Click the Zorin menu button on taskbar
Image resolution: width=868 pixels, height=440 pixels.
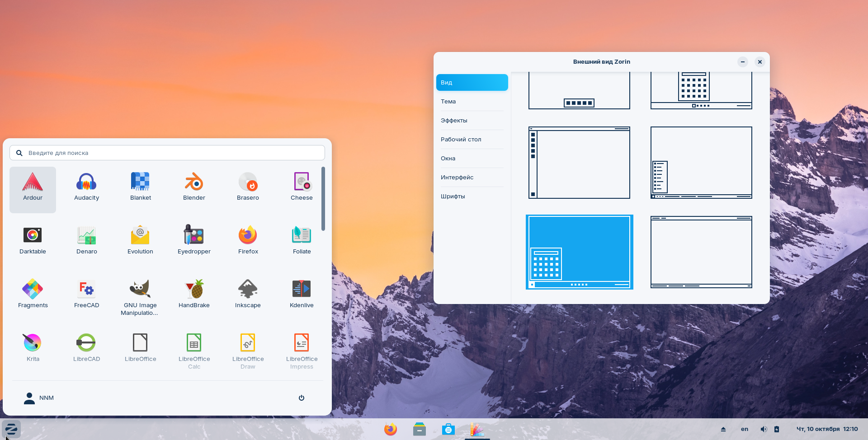click(x=11, y=429)
